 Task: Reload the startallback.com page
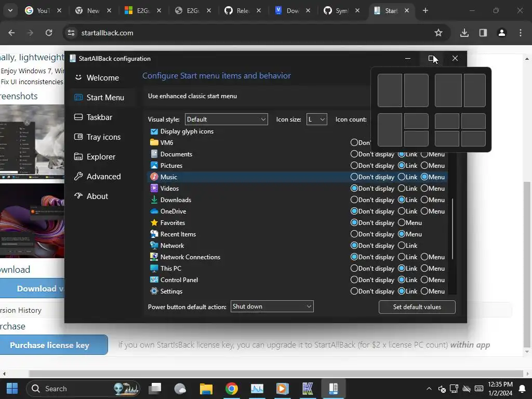click(x=49, y=33)
